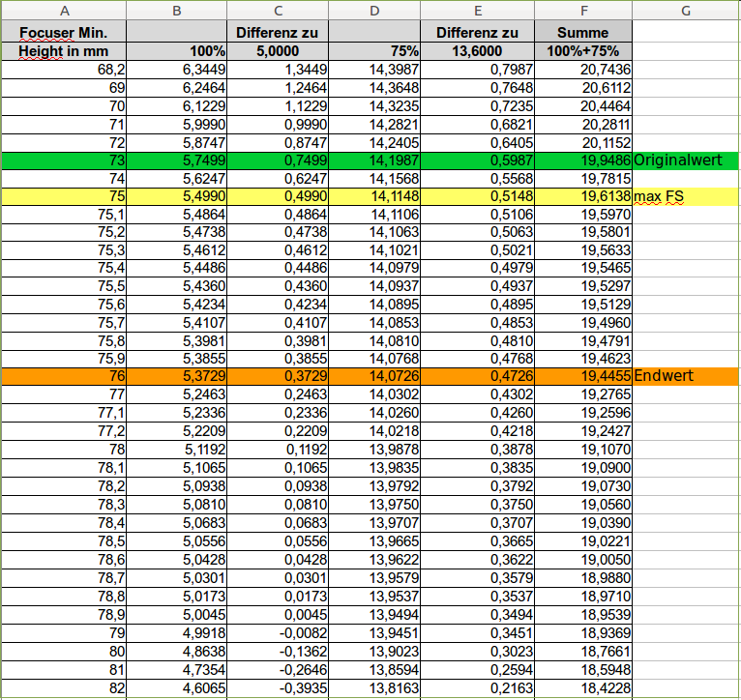Select the height cell 80
This screenshot has height=700, width=741.
point(64,652)
